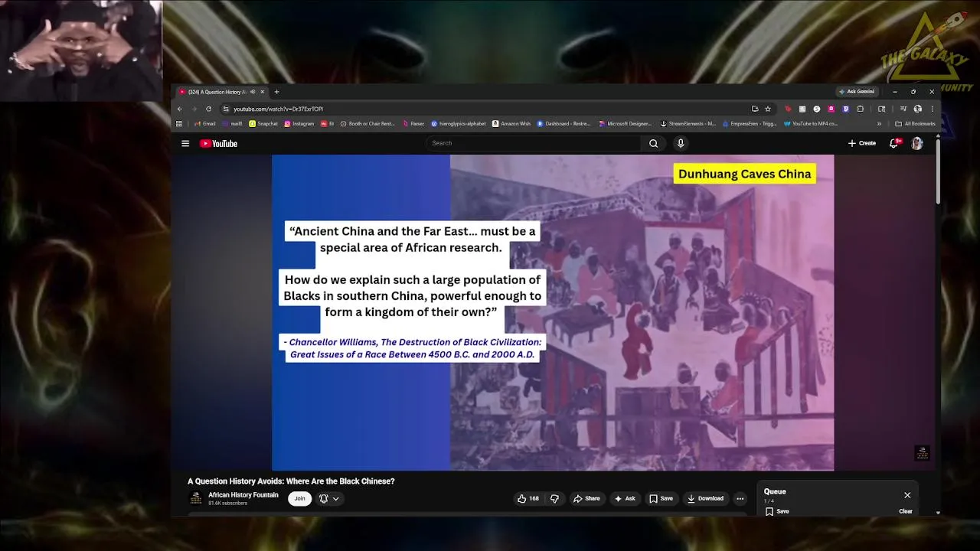The width and height of the screenshot is (980, 551).
Task: Click the address bar URL
Action: click(278, 109)
